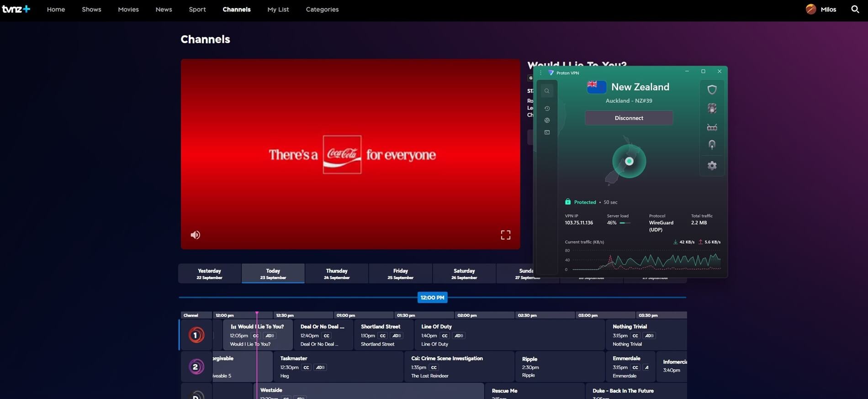The width and height of the screenshot is (868, 399).
Task: Jump to the 12:00 PM time button
Action: coord(432,297)
